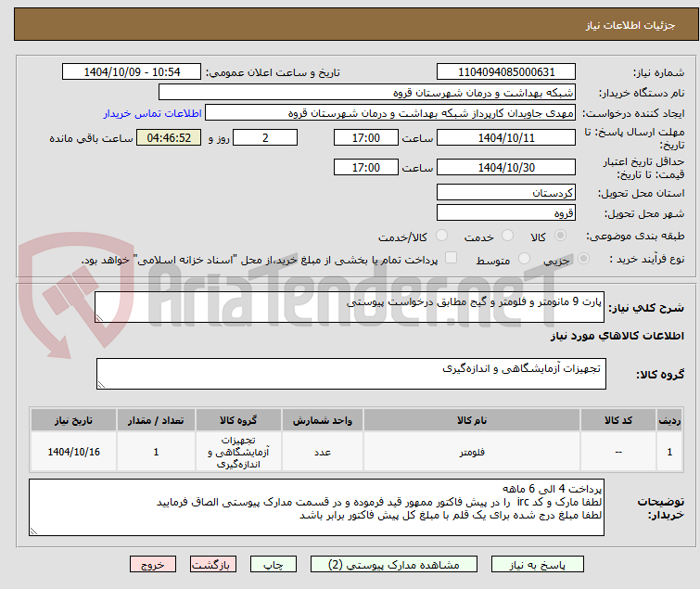Click the اطلاعات کالاهای مورد نیاز heading

click(x=617, y=336)
